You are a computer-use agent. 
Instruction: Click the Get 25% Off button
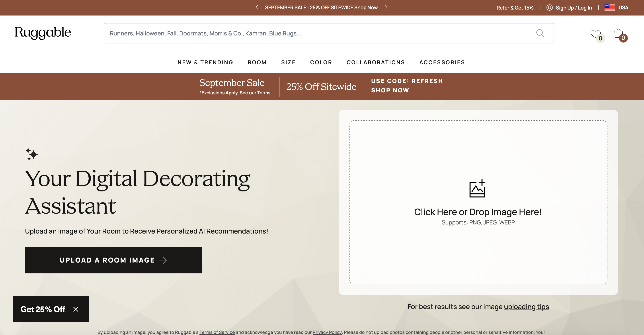click(x=43, y=309)
